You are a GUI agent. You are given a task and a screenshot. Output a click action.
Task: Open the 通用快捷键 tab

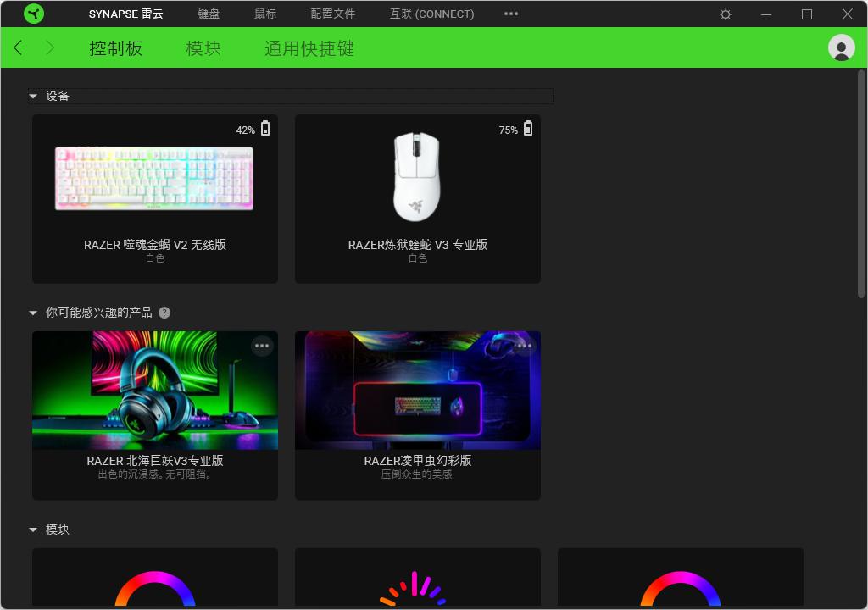[x=309, y=48]
